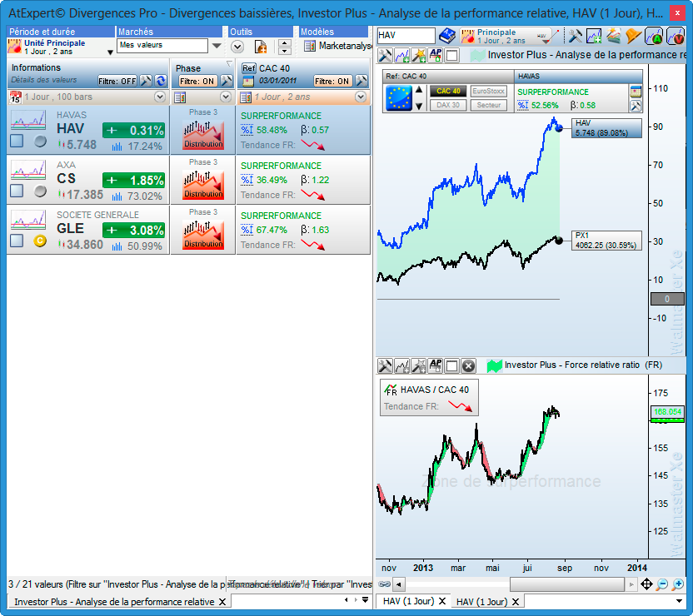Open calendar icon next to 03/01/2011

[248, 82]
